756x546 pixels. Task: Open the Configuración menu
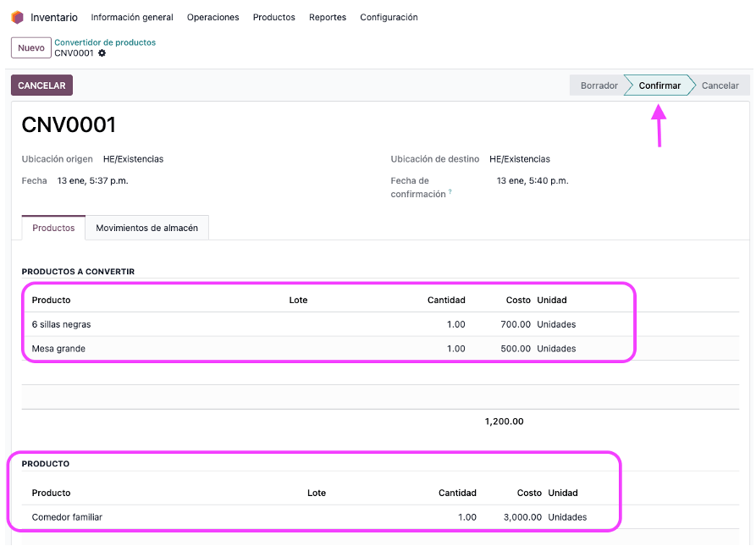point(389,17)
